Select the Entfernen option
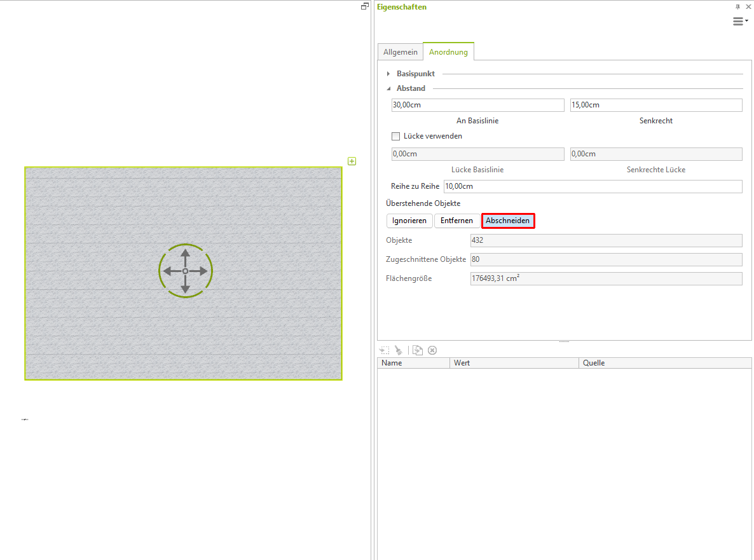Viewport: 754px width, 560px height. pos(456,221)
